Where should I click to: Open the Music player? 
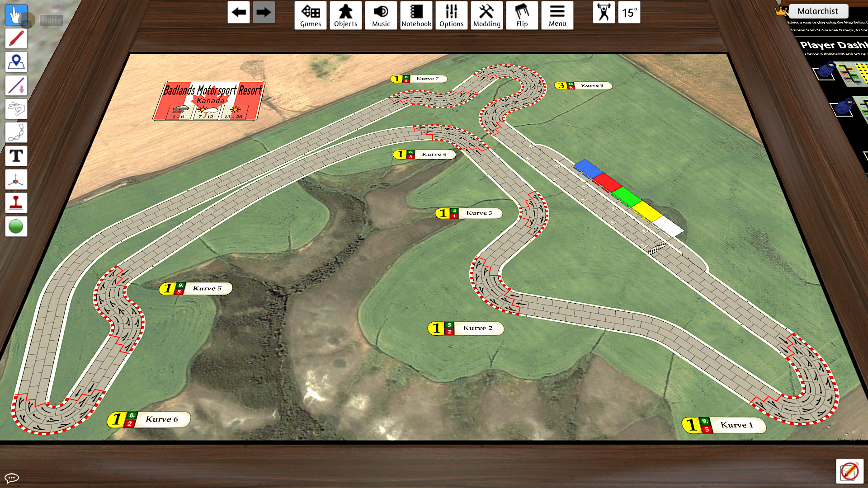[x=381, y=15]
